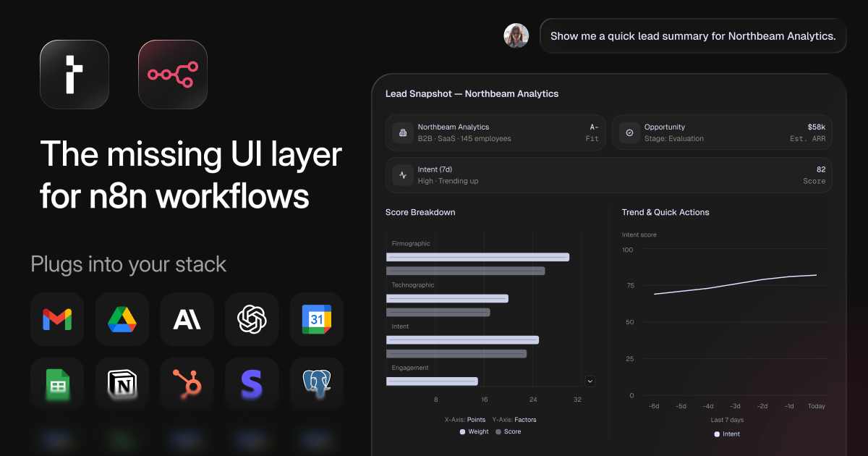Image resolution: width=868 pixels, height=456 pixels.
Task: Click the user avatar beside the chat message
Action: pyautogui.click(x=516, y=35)
